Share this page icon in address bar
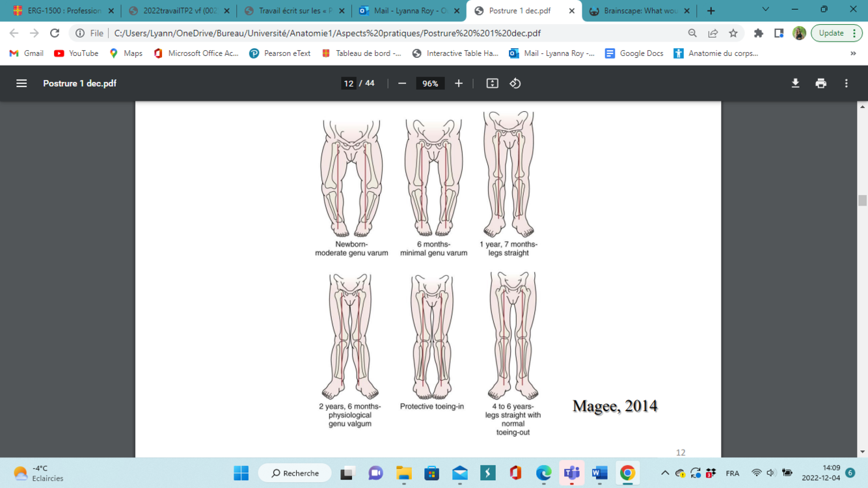 click(713, 33)
